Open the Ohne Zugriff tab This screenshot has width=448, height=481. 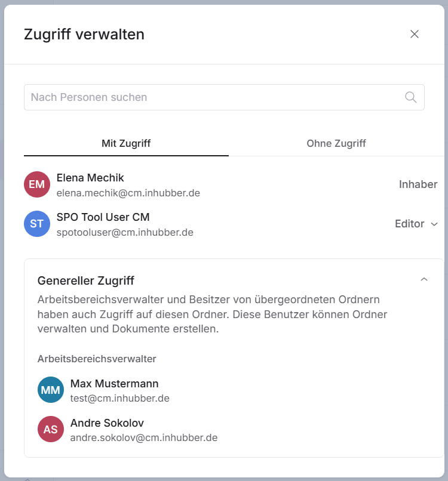pos(336,143)
